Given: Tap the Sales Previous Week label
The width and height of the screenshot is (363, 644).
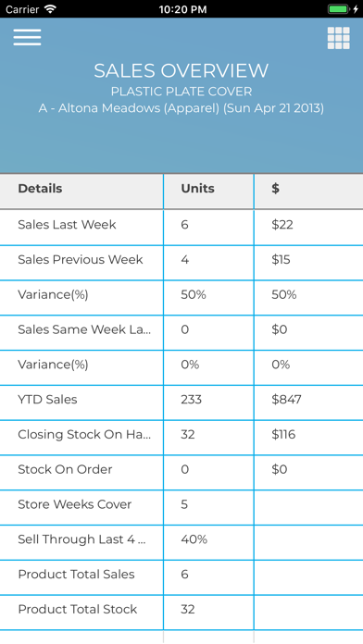Looking at the screenshot, I should pyautogui.click(x=81, y=260).
